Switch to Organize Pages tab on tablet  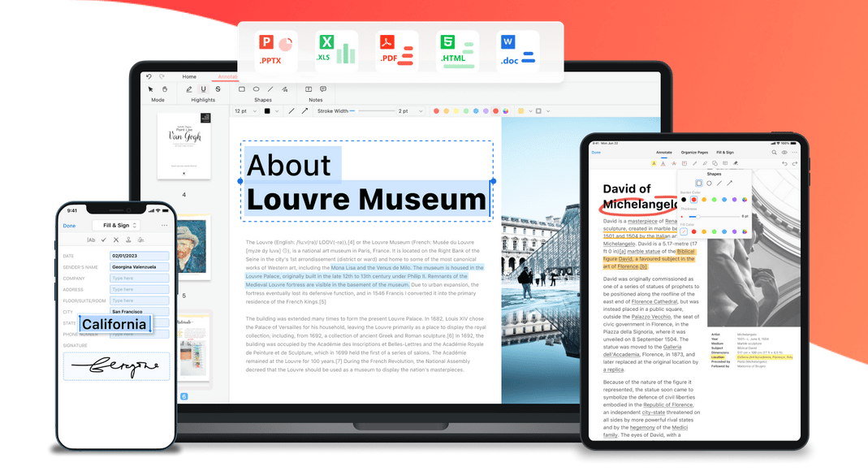click(694, 152)
